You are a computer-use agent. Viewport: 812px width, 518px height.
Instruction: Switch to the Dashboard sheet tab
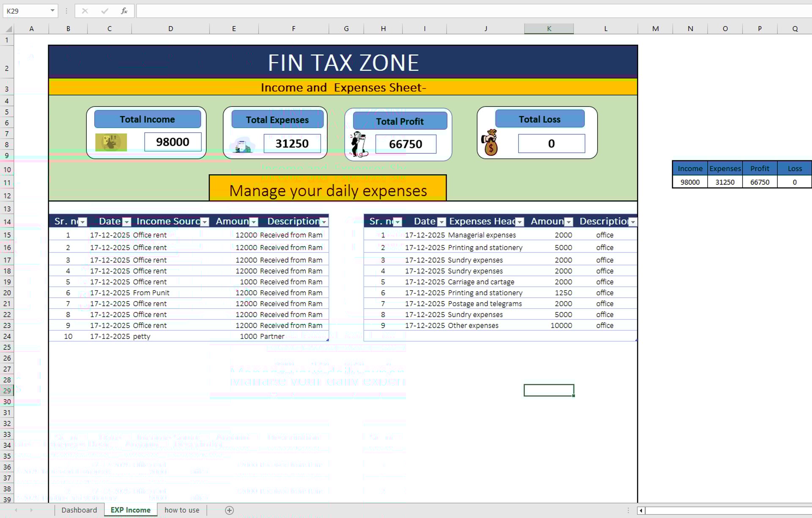click(79, 510)
